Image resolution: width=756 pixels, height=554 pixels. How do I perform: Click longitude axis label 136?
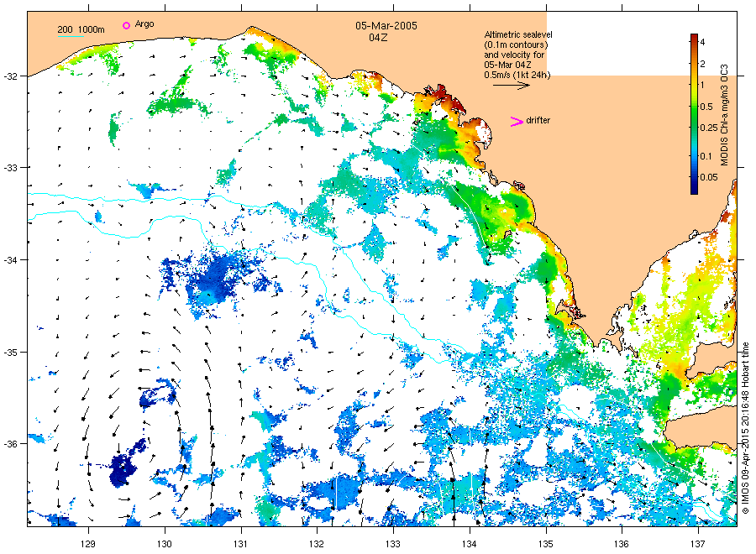pyautogui.click(x=622, y=544)
